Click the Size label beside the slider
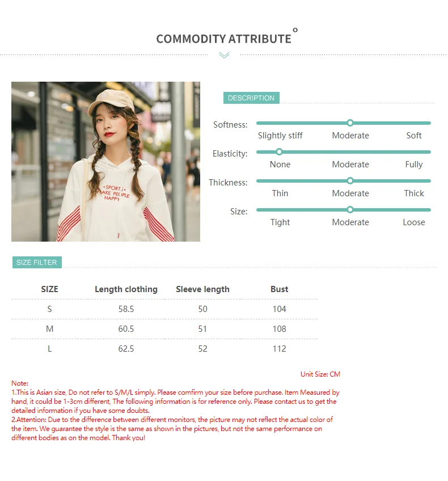This screenshot has height=481, width=448. pos(239,212)
